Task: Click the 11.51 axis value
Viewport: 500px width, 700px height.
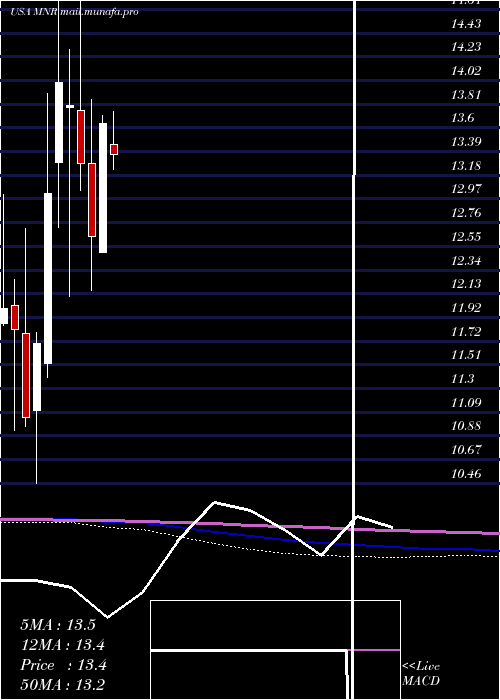Action: point(466,355)
